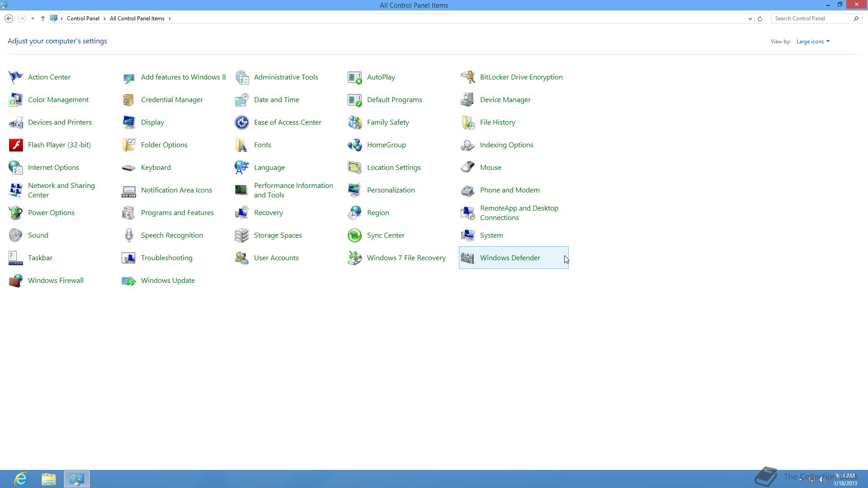Click the User Accounts people icon

pyautogui.click(x=242, y=258)
